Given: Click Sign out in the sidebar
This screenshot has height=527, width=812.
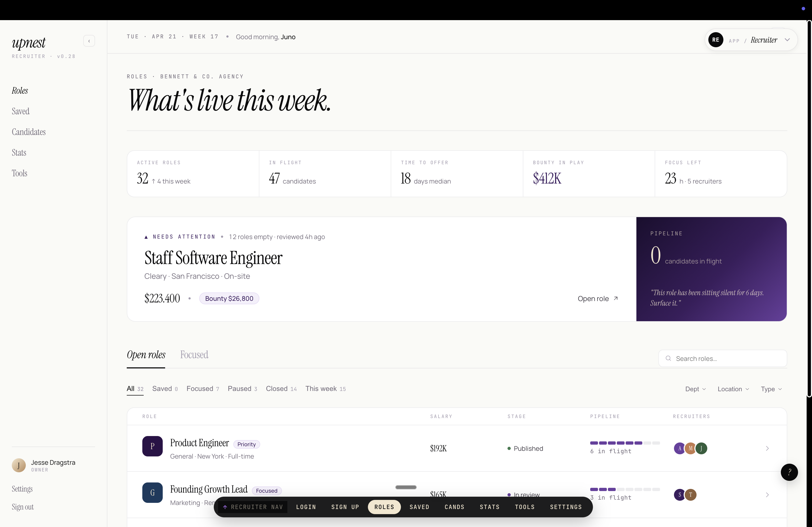Looking at the screenshot, I should coord(23,507).
